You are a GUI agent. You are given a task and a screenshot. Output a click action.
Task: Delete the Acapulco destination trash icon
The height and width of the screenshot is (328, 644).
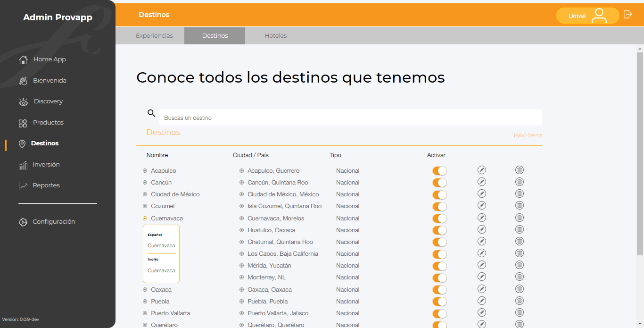[520, 170]
